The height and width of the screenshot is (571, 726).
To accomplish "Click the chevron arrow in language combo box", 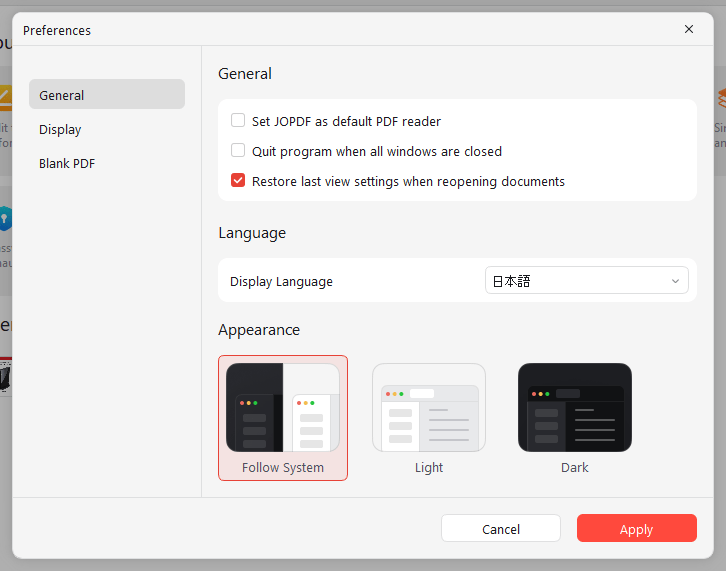I will click(676, 282).
